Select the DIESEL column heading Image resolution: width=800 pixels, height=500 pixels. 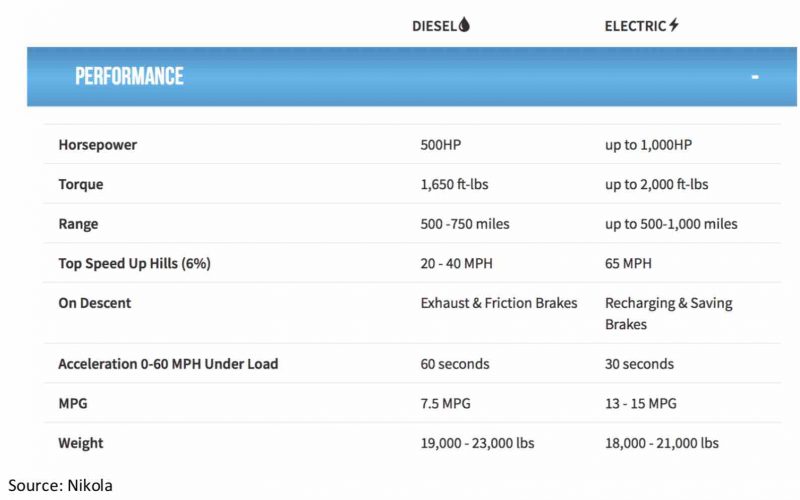[434, 26]
